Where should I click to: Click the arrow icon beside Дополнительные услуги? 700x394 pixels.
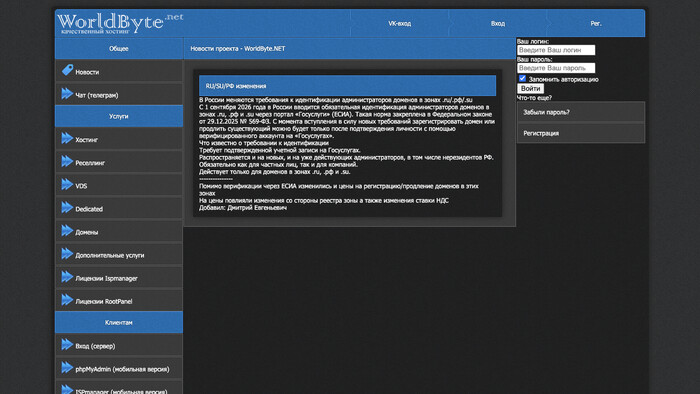coord(67,254)
